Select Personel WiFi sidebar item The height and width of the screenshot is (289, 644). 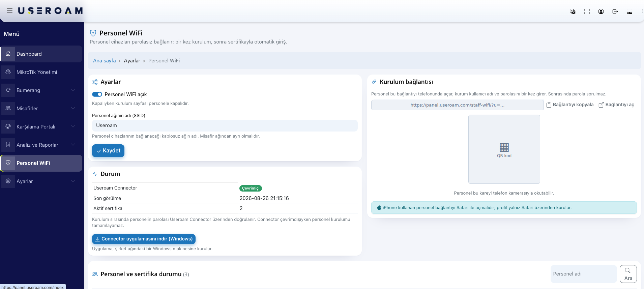pyautogui.click(x=41, y=163)
